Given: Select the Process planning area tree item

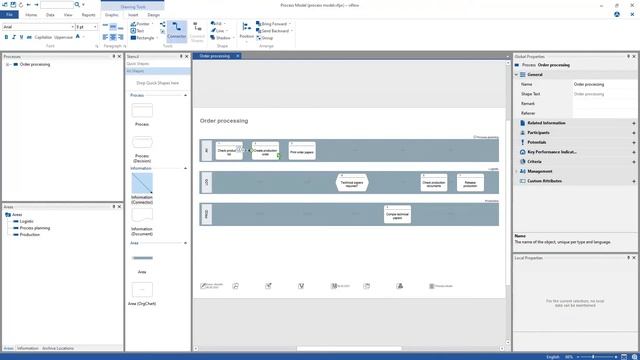Looking at the screenshot, I should click(35, 228).
